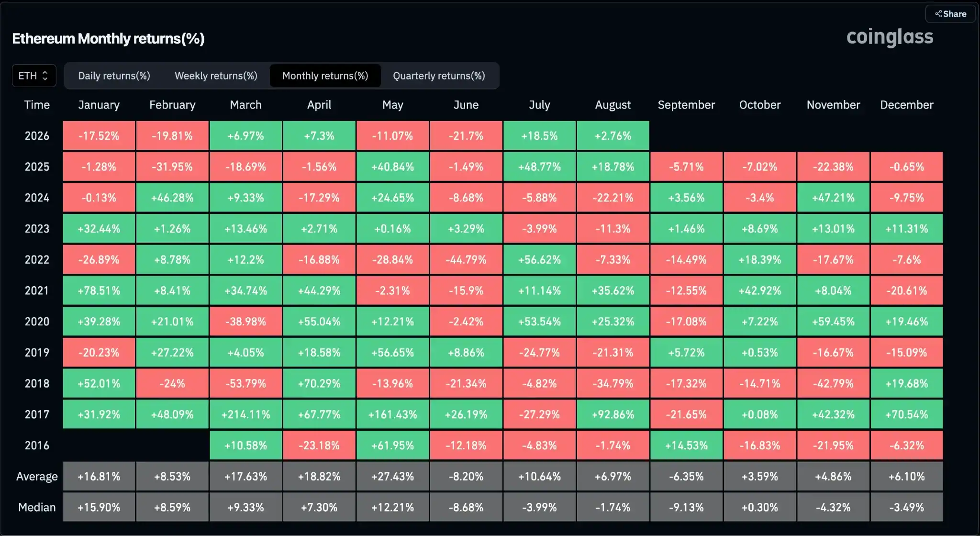Click the August column header
980x536 pixels.
[x=613, y=105]
